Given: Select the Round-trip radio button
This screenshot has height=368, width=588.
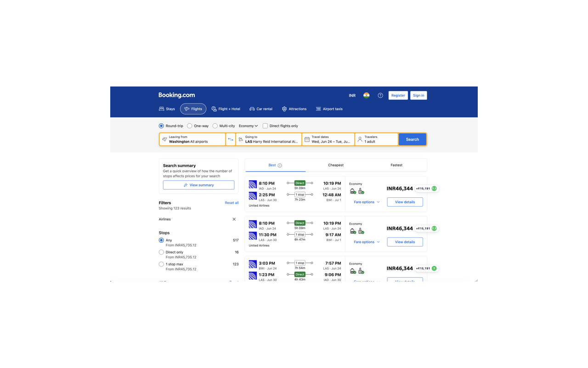Looking at the screenshot, I should click(x=161, y=126).
